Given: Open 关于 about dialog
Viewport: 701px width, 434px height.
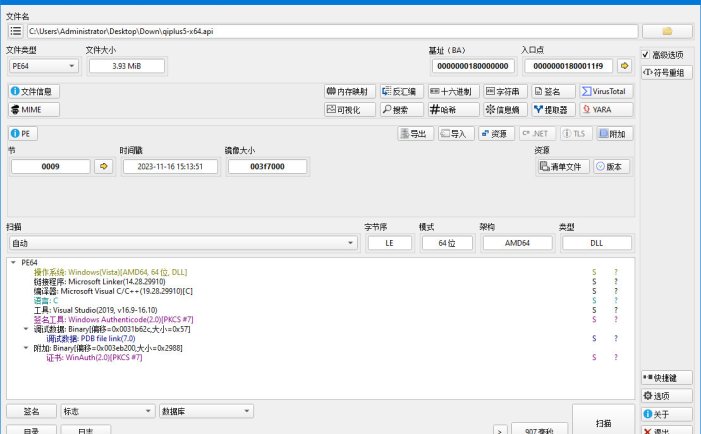Looking at the screenshot, I should [667, 414].
